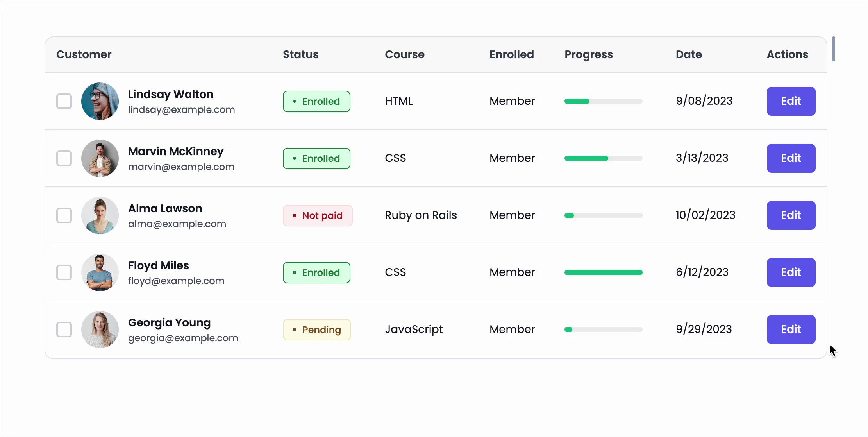Click Lindsay Walton's avatar photo
868x437 pixels.
pos(100,101)
